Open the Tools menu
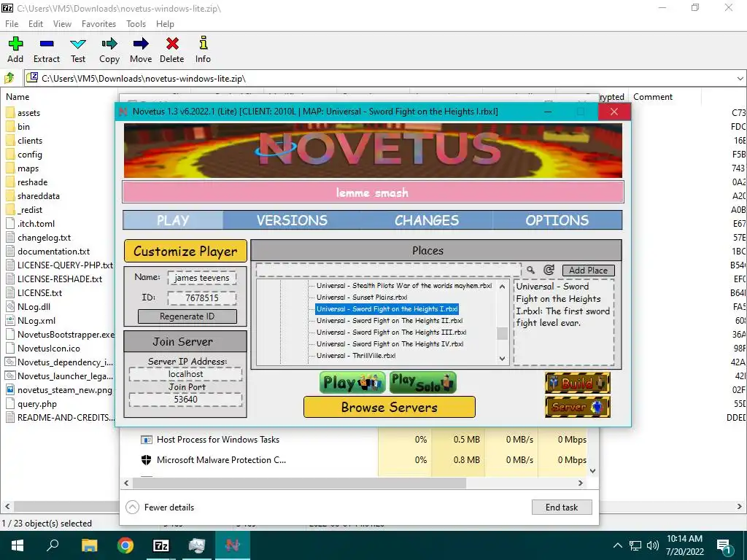 click(136, 24)
